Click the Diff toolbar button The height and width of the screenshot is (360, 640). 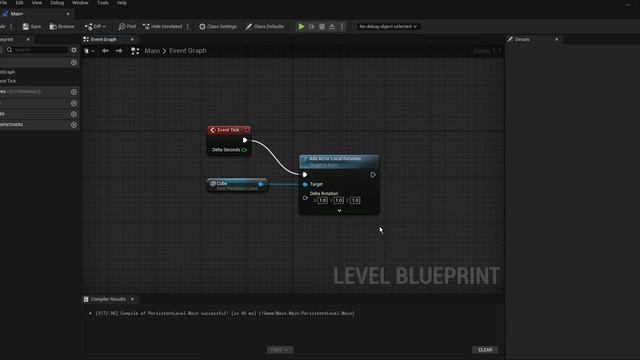click(x=92, y=27)
